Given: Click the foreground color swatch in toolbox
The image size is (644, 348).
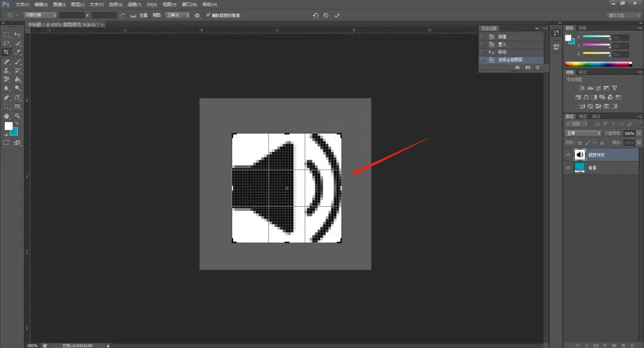Looking at the screenshot, I should click(8, 126).
